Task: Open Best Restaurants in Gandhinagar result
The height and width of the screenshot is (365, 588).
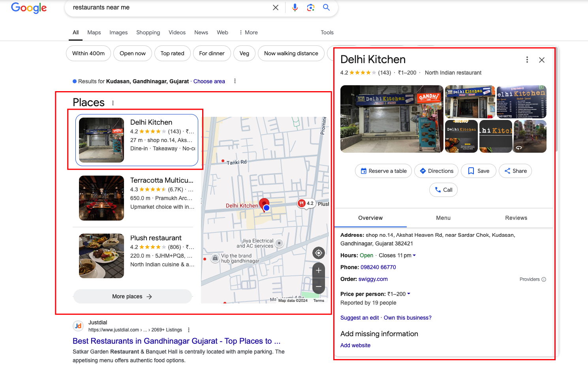Action: coord(177,341)
